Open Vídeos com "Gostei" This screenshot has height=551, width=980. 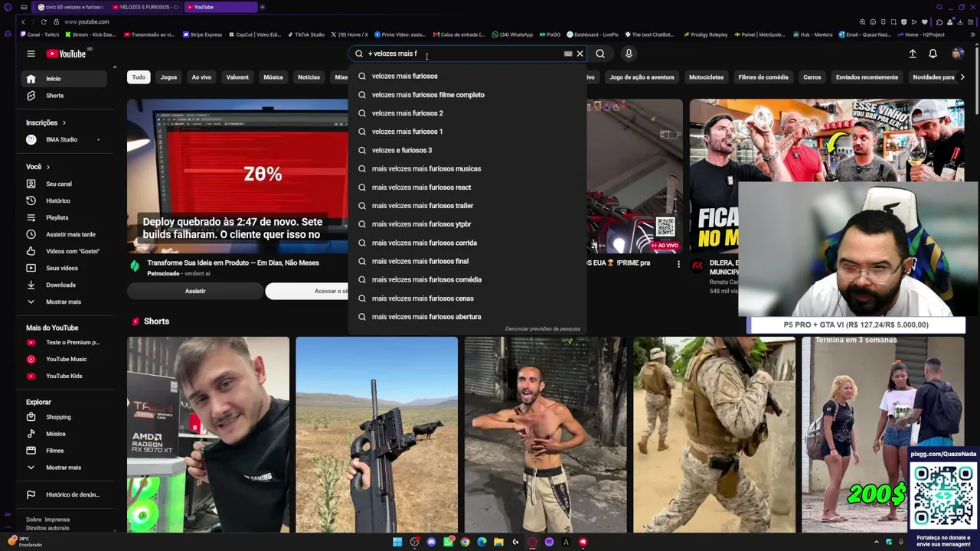[x=65, y=251]
